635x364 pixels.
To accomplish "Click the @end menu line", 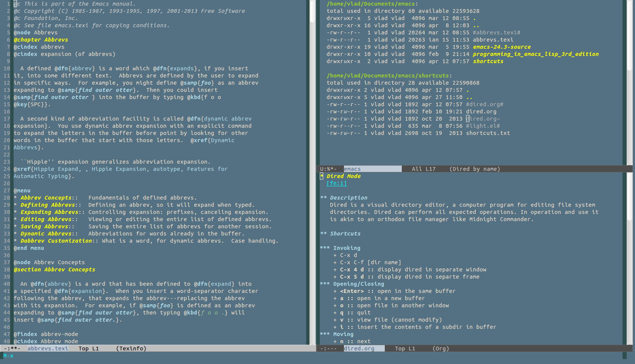I will [29, 248].
